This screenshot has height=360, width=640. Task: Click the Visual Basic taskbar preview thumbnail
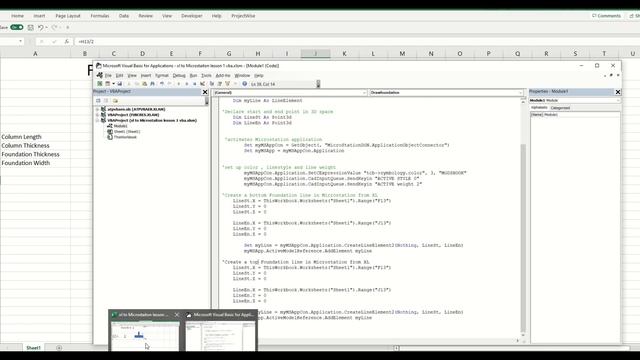tap(220, 336)
